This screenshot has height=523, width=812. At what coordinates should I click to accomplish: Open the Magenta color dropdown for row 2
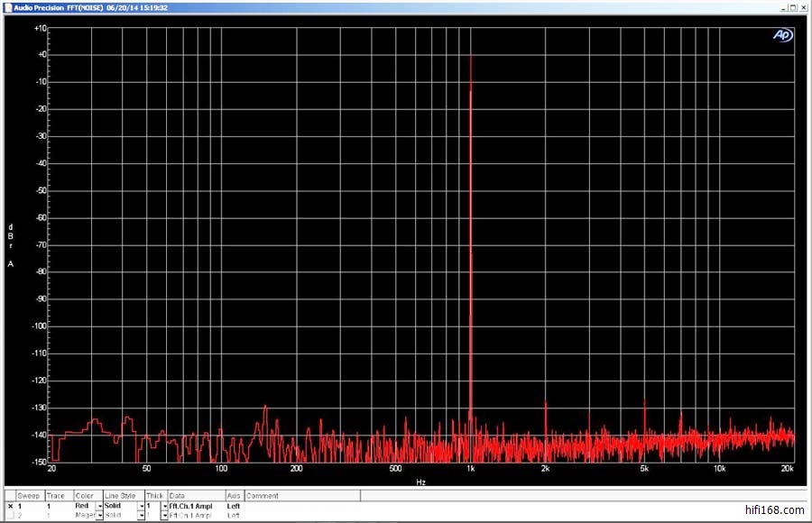99,515
